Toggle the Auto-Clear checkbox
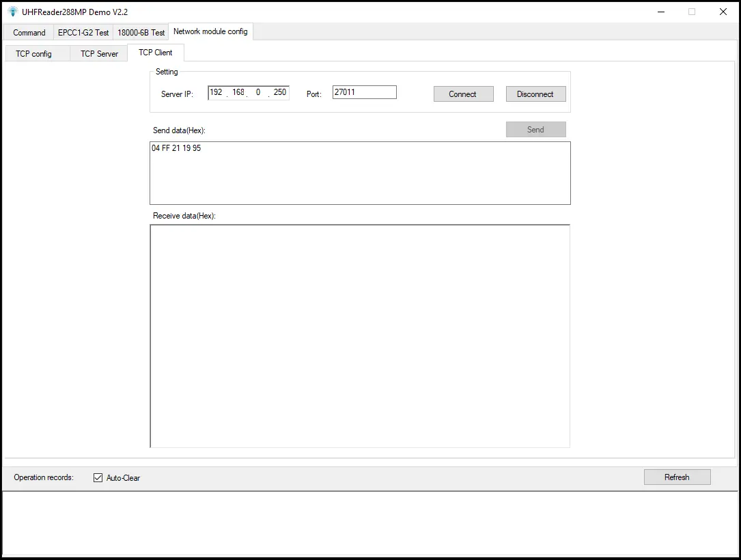The image size is (741, 560). (x=98, y=478)
